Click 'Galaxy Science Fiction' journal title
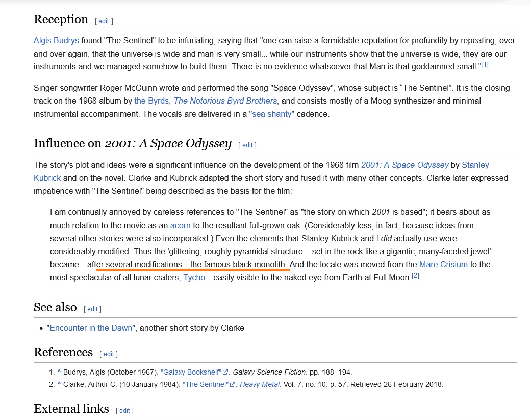531x420 pixels. (269, 372)
